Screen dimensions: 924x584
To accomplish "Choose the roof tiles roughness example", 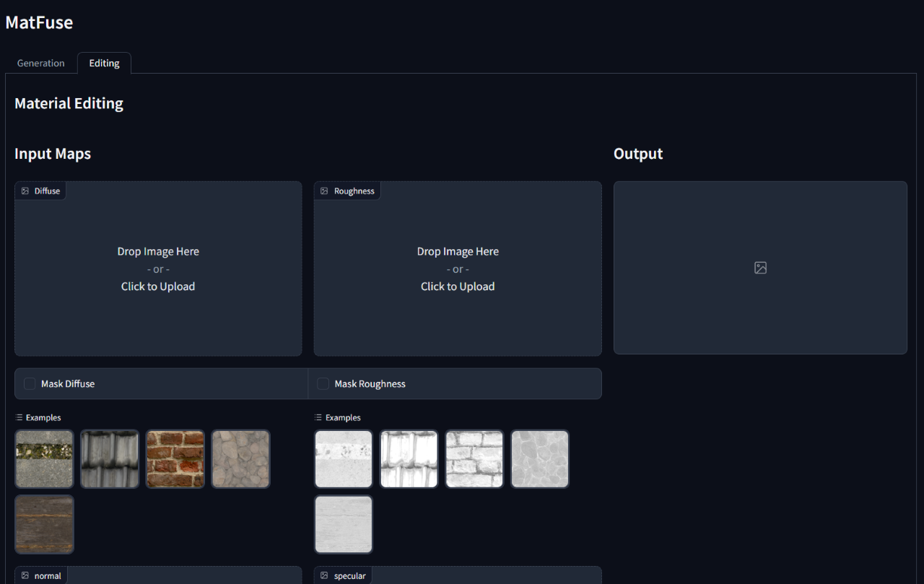I will pos(409,459).
